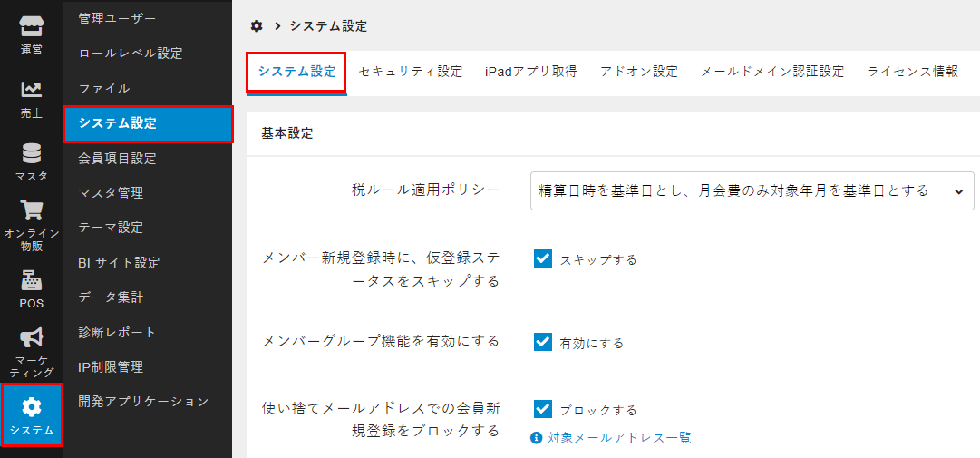The image size is (980, 458).
Task: Open the ライセンス情報 tab
Action: (913, 72)
